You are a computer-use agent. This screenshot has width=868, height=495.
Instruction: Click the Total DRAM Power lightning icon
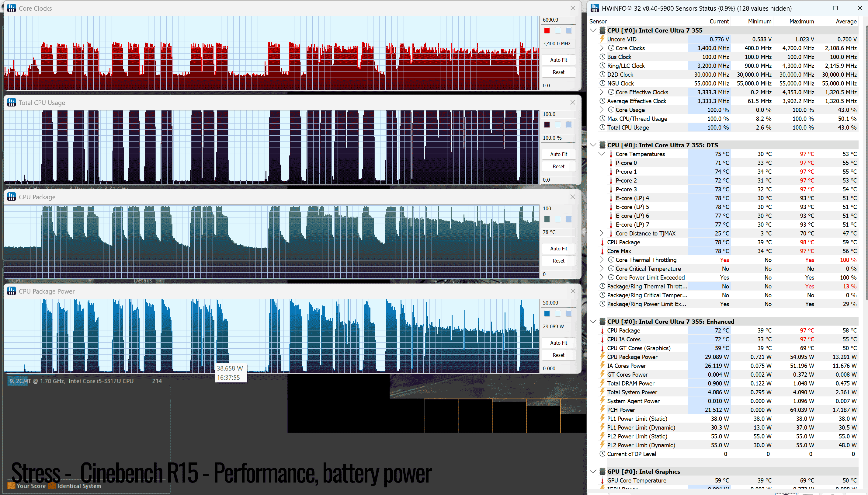coord(602,383)
